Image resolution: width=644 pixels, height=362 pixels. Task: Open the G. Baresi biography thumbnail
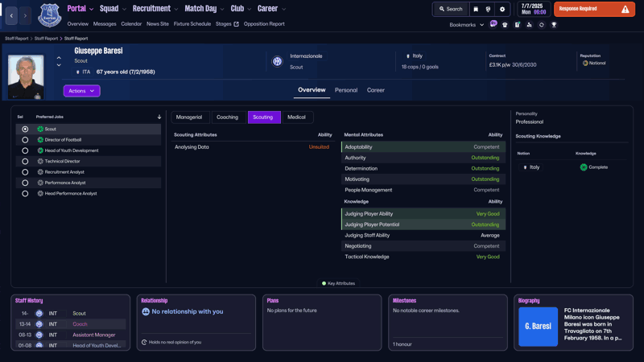coord(538,327)
